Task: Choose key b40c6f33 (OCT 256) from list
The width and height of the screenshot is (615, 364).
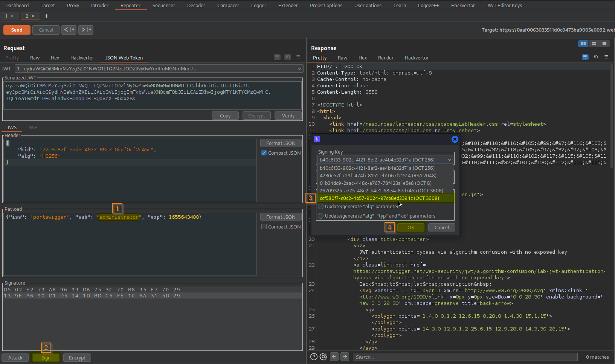Action: tap(385, 168)
